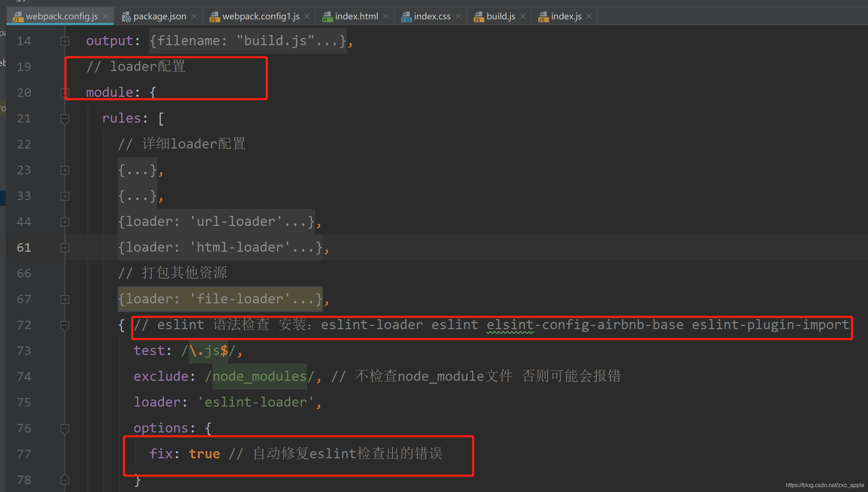Click the true value after fix:
This screenshot has height=492, width=868.
pos(205,454)
